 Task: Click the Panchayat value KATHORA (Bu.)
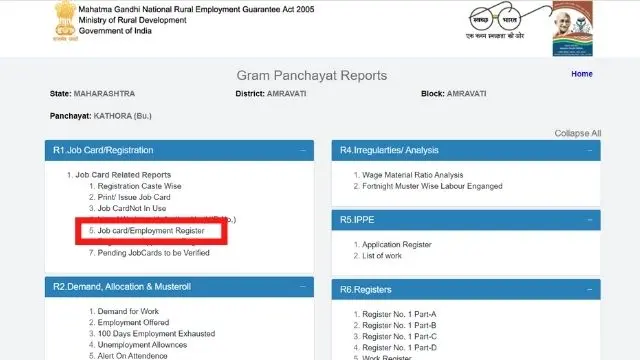point(122,116)
